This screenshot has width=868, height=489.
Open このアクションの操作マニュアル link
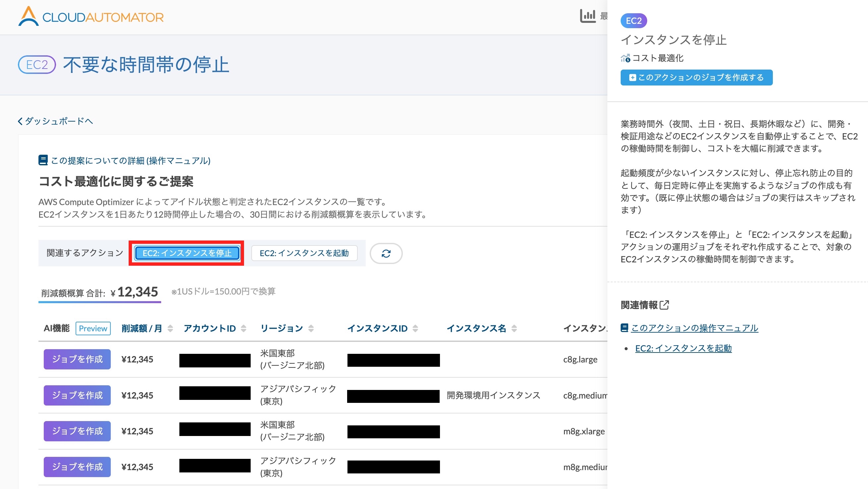click(x=695, y=328)
